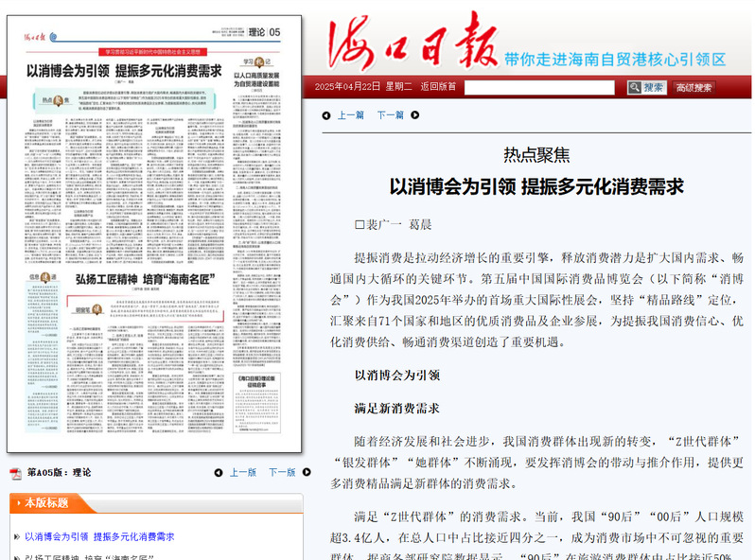Screen dimensions: 755x560
Task: Click the left arrow icon before 上一篇
Action: point(326,115)
